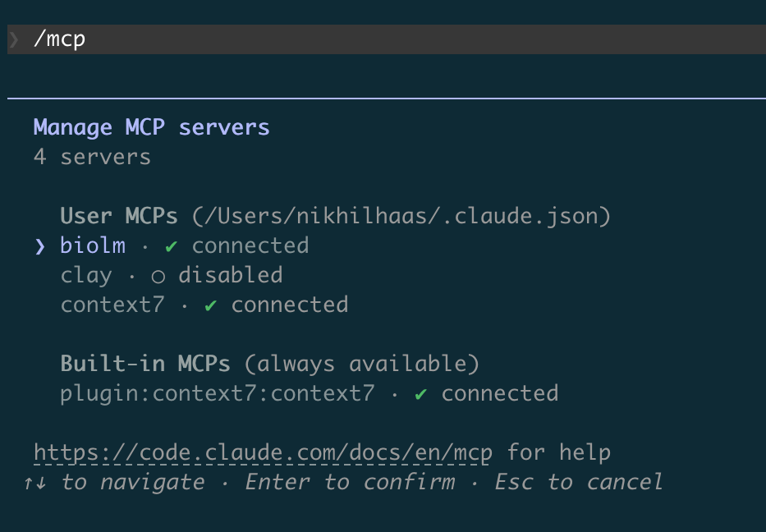This screenshot has width=766, height=532.
Task: Click the green checkmark beside biolm
Action: (172, 245)
